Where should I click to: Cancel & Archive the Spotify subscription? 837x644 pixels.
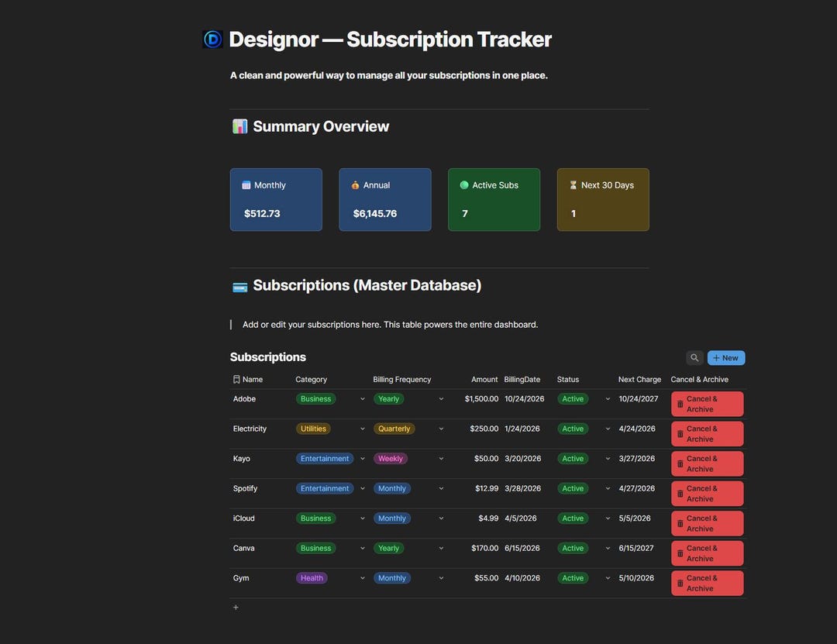(x=708, y=494)
